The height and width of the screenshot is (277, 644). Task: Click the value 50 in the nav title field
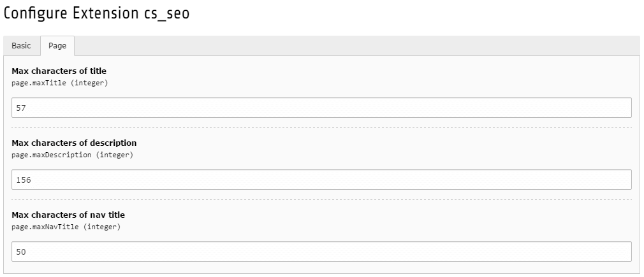(x=21, y=252)
